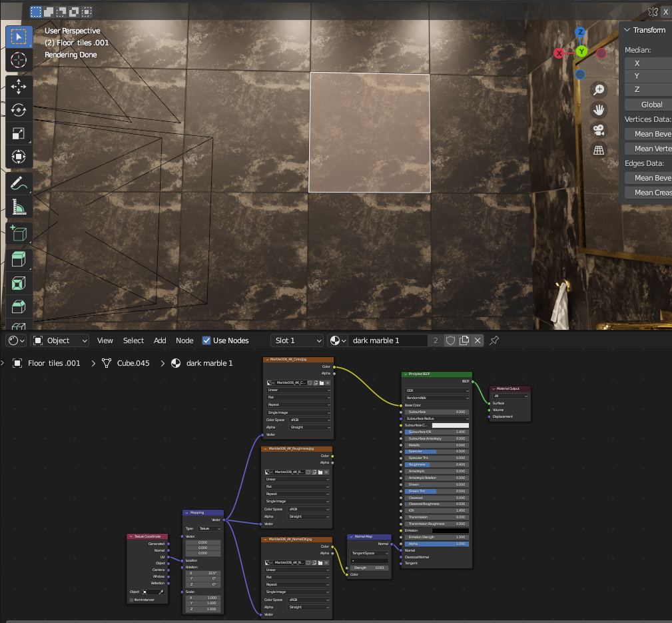Click Floor tiles .001 breadcrumb
The height and width of the screenshot is (623, 672).
(x=54, y=363)
